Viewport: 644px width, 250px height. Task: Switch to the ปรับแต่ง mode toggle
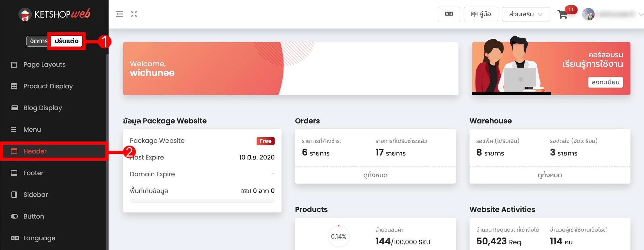coord(67,41)
